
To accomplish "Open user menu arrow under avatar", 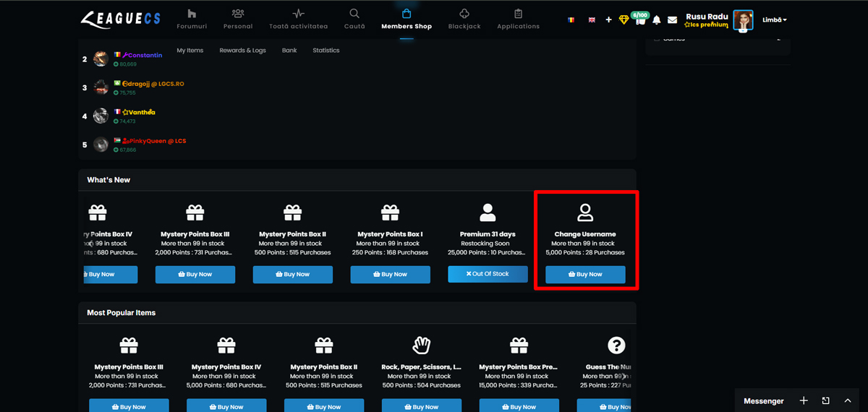I will point(743,30).
